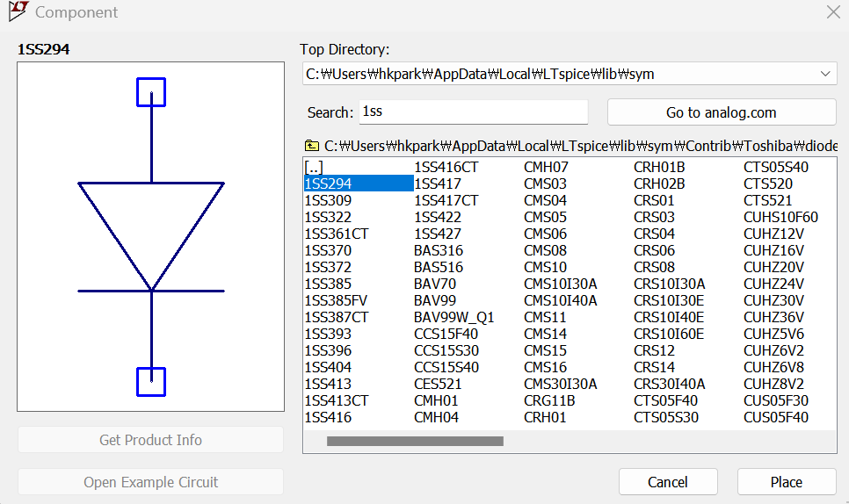Select 1SS294 in the list
The image size is (849, 504).
click(x=359, y=184)
